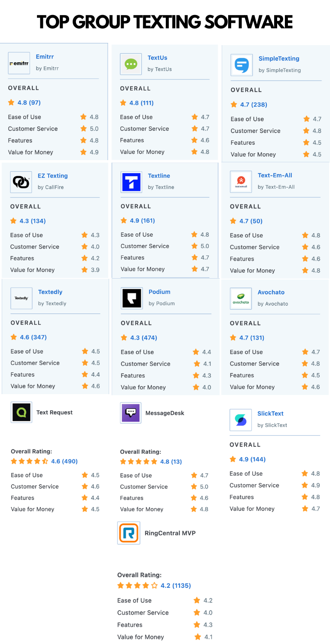Click Textline 4.9 (161) rating
This screenshot has height=644, width=330.
[x=143, y=221]
